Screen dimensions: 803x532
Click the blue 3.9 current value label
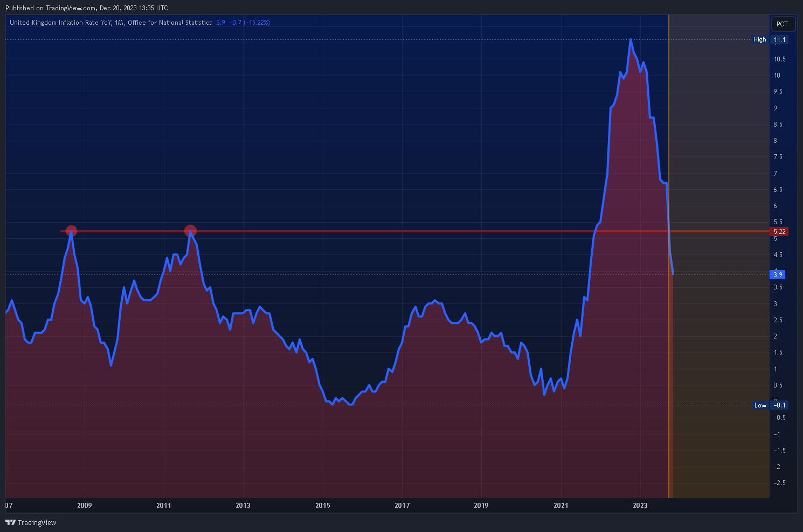778,275
